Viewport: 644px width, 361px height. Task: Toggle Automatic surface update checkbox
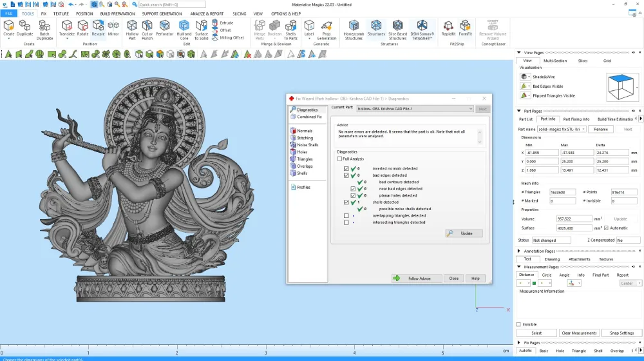[606, 228]
